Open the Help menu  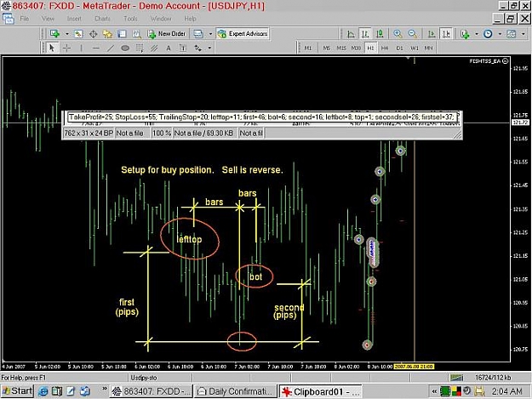[x=190, y=19]
